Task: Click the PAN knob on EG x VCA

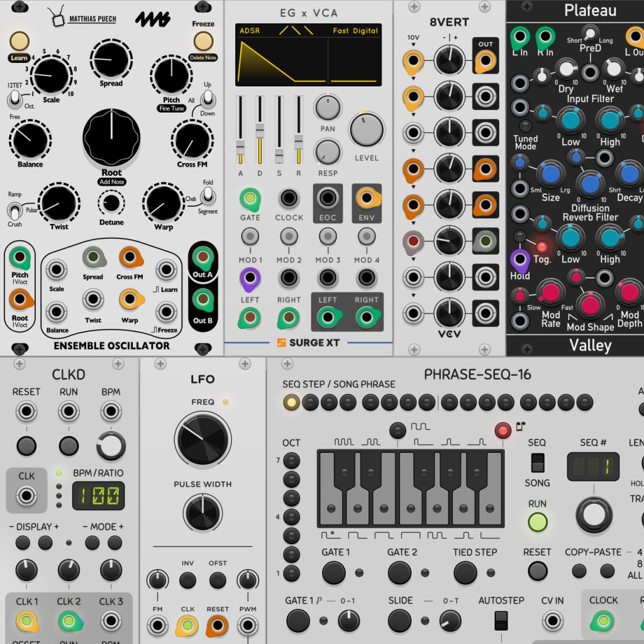Action: (x=328, y=108)
